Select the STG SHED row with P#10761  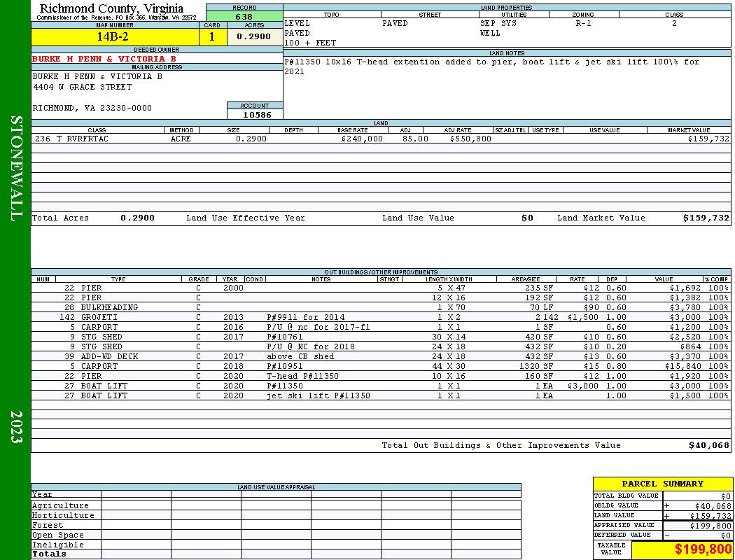coord(381,337)
